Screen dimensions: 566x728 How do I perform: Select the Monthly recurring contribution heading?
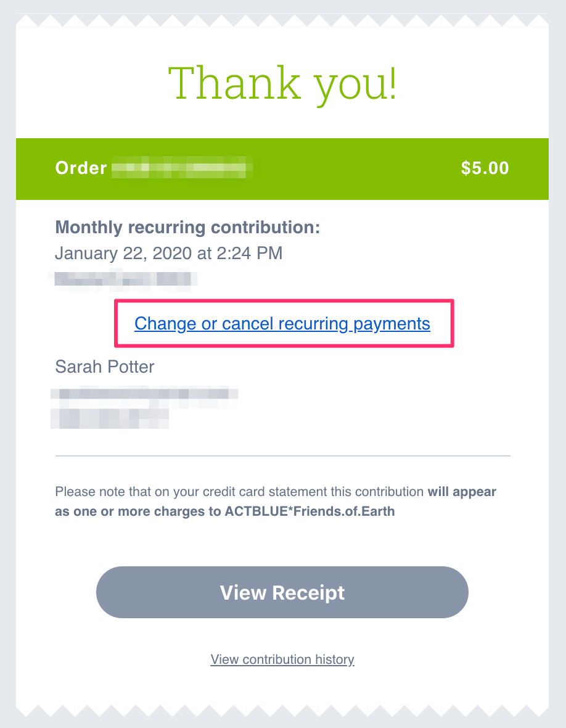pos(187,228)
